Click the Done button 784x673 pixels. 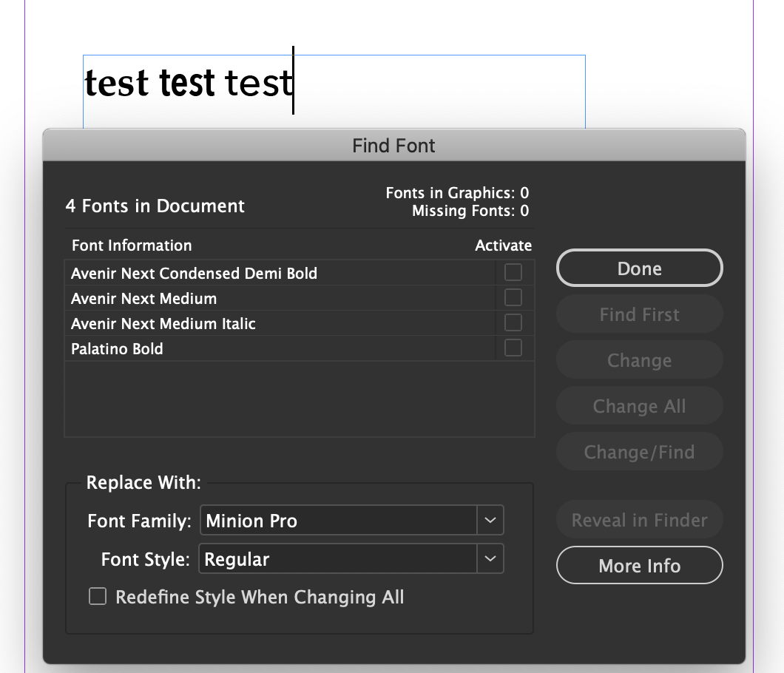pos(639,268)
